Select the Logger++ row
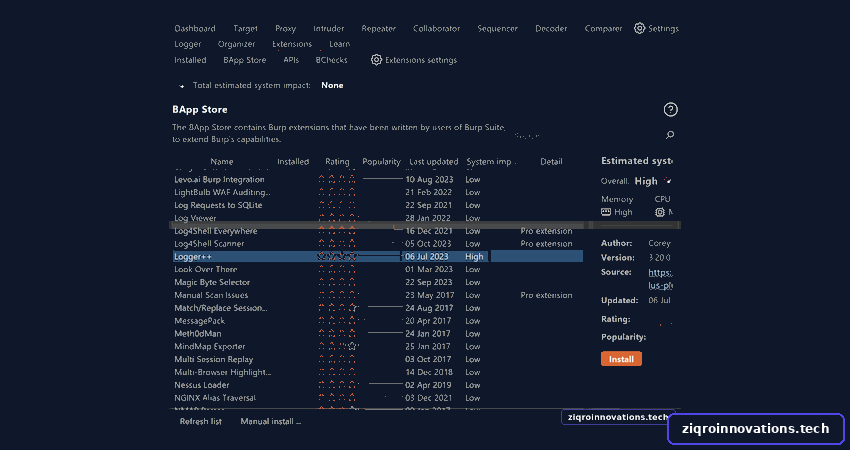Screen dimensions: 850x450 coord(378,256)
